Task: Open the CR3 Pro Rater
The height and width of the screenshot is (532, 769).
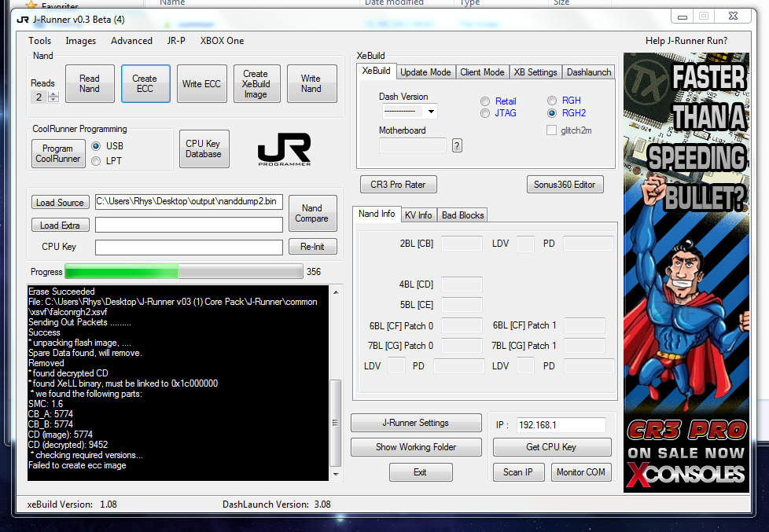Action: pyautogui.click(x=398, y=185)
